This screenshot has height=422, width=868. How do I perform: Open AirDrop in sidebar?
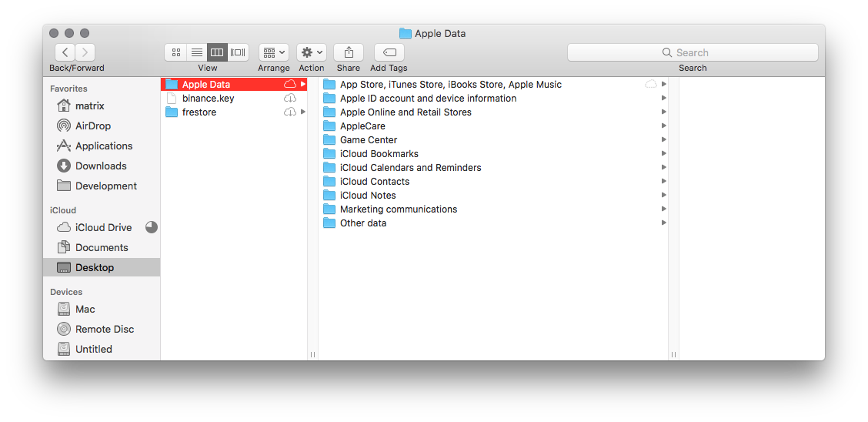click(102, 126)
